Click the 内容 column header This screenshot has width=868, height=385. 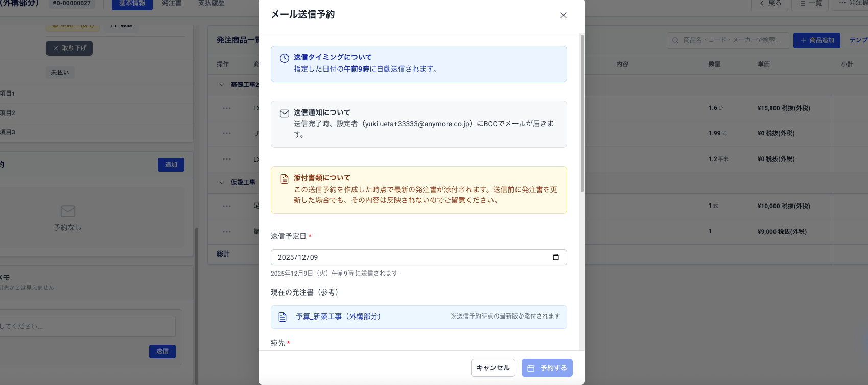pyautogui.click(x=622, y=64)
